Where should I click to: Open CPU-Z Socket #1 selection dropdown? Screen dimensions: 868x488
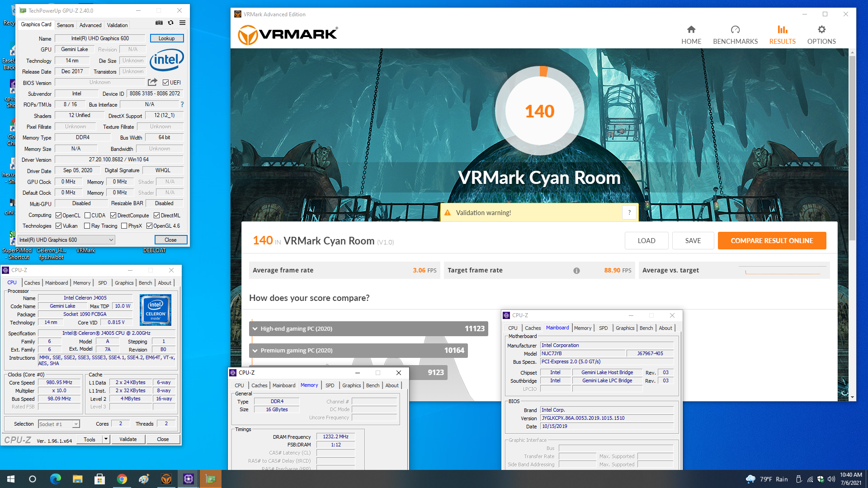[x=59, y=424]
